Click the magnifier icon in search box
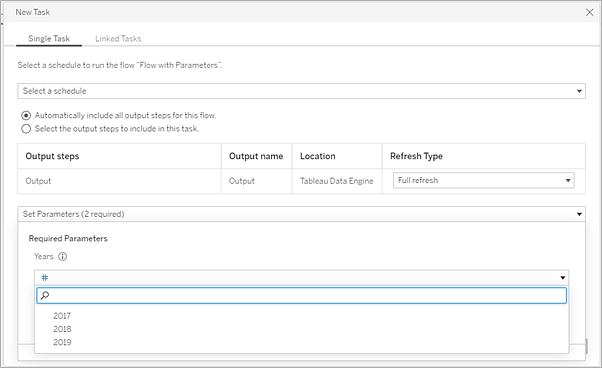This screenshot has height=368, width=602. click(x=45, y=295)
